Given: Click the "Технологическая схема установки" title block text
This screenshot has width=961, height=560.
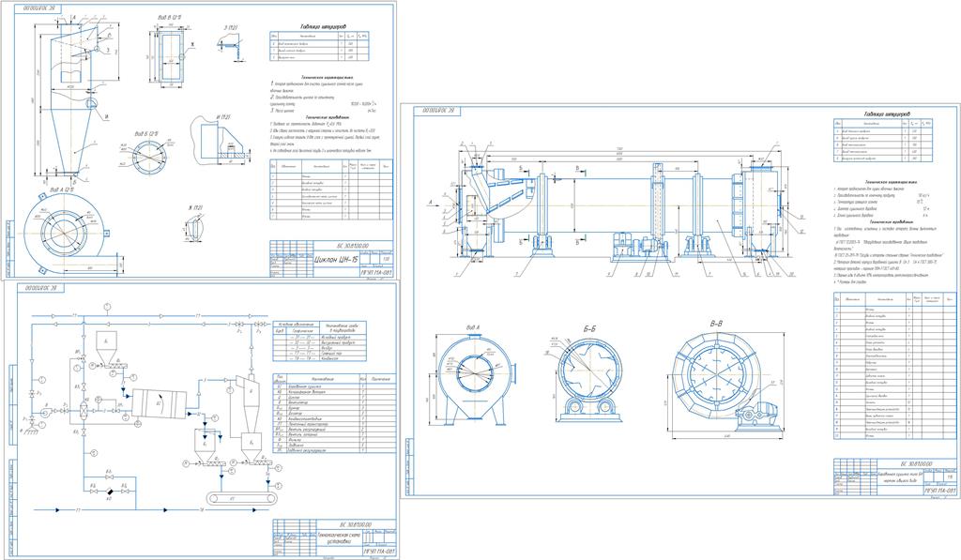Looking at the screenshot, I should coord(337,537).
